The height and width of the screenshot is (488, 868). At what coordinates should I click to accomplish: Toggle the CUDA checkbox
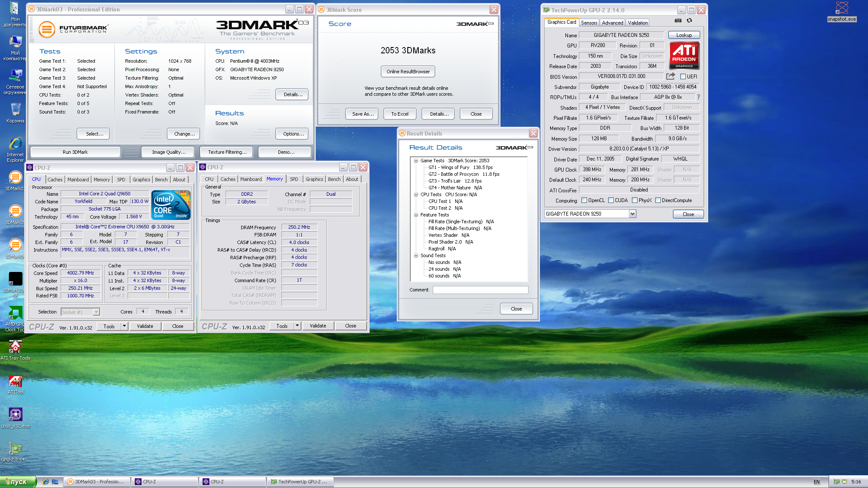611,200
